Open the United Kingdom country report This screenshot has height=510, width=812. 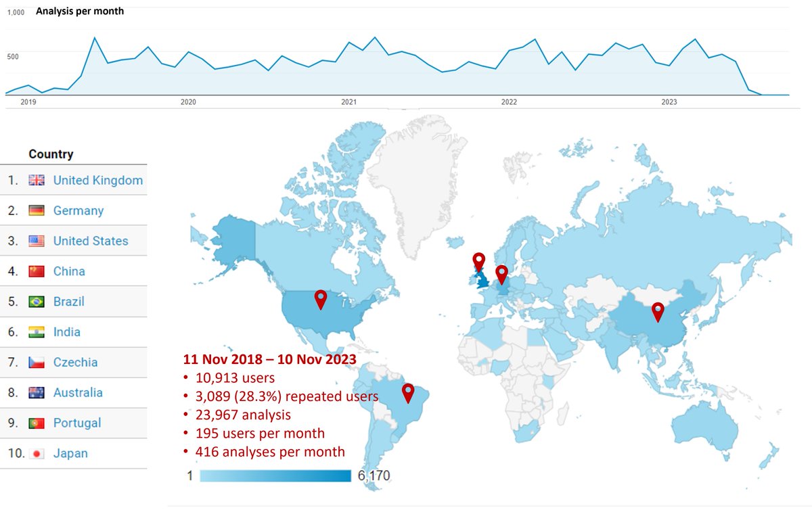point(97,180)
